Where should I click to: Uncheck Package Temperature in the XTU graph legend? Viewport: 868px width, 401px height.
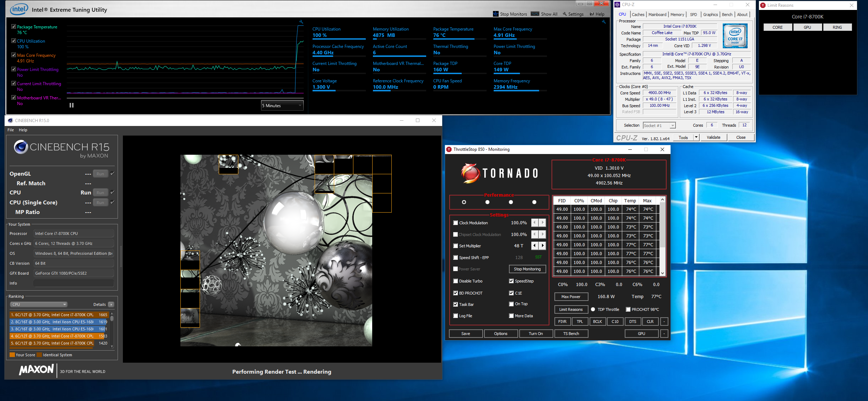pos(13,27)
